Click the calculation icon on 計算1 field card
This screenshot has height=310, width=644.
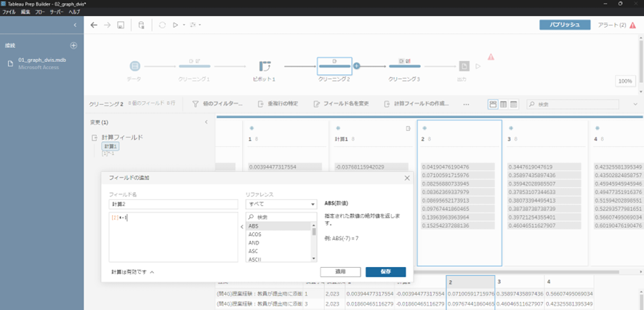click(408, 129)
